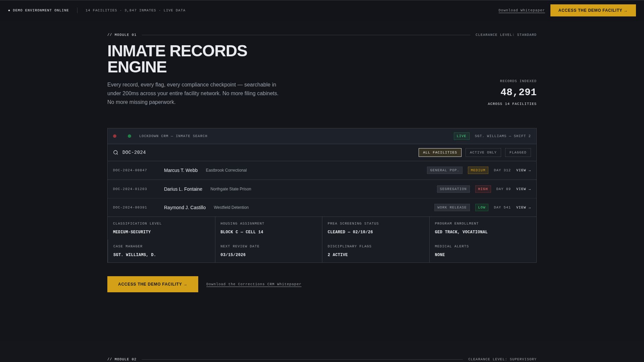
Task: Click inmate ID DOC-2024-00847
Action: (x=130, y=170)
